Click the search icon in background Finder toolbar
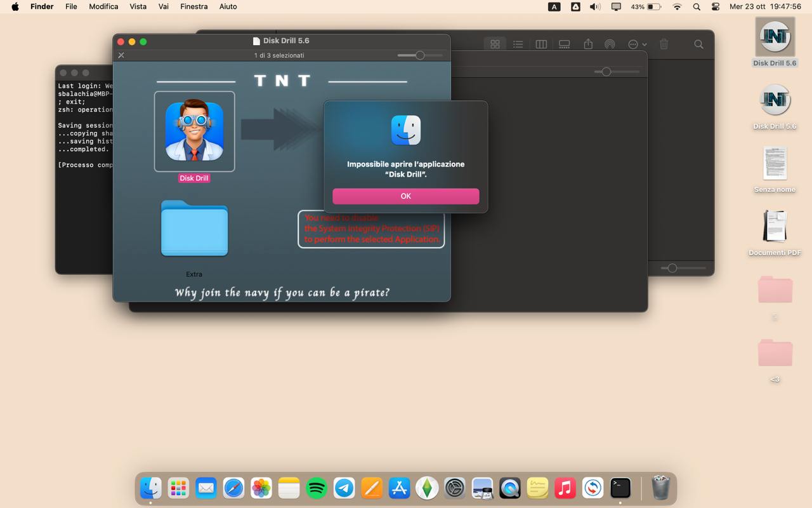The height and width of the screenshot is (508, 812). [x=698, y=44]
